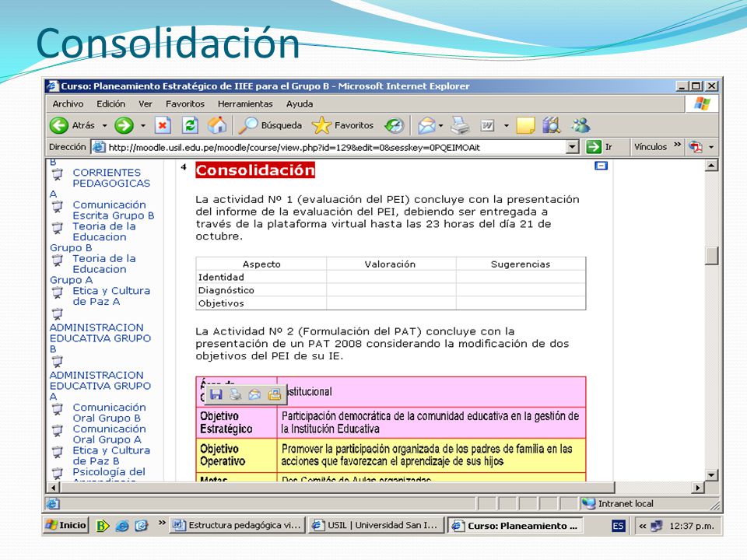Viewport: 747px width, 560px height.
Task: Print the page with printer icon
Action: tap(460, 125)
